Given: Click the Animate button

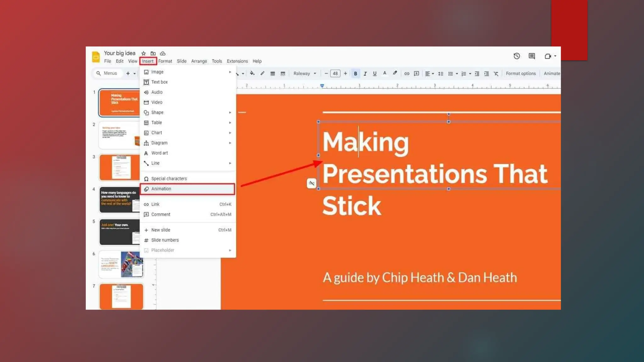Looking at the screenshot, I should coord(552,74).
